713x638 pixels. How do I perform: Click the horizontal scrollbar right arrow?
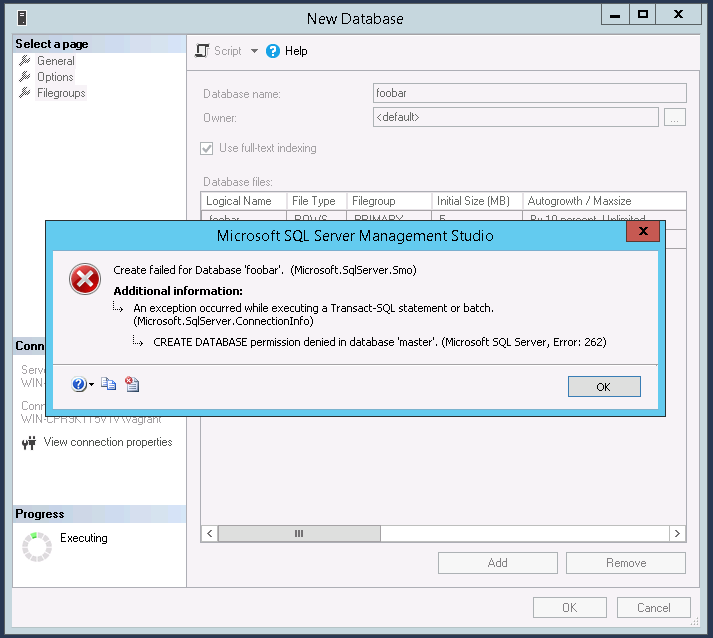(x=678, y=533)
